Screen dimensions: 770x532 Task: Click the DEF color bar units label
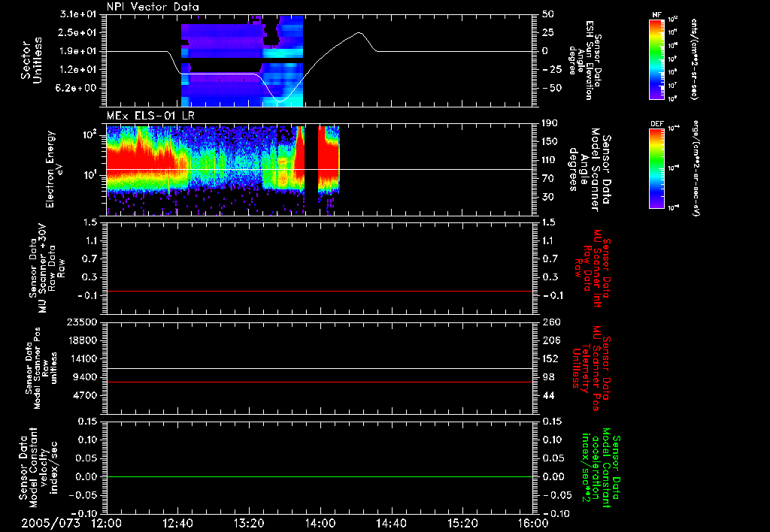696,168
